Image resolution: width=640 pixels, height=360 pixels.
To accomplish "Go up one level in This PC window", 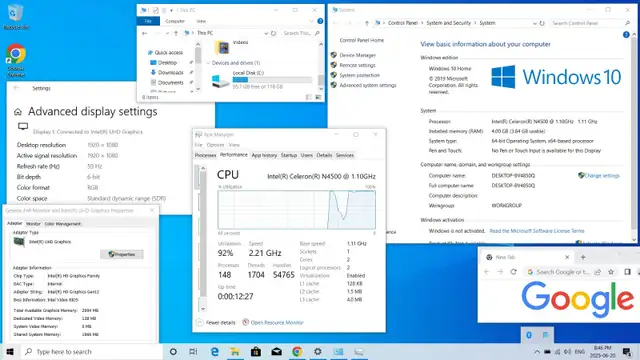I will click(176, 33).
